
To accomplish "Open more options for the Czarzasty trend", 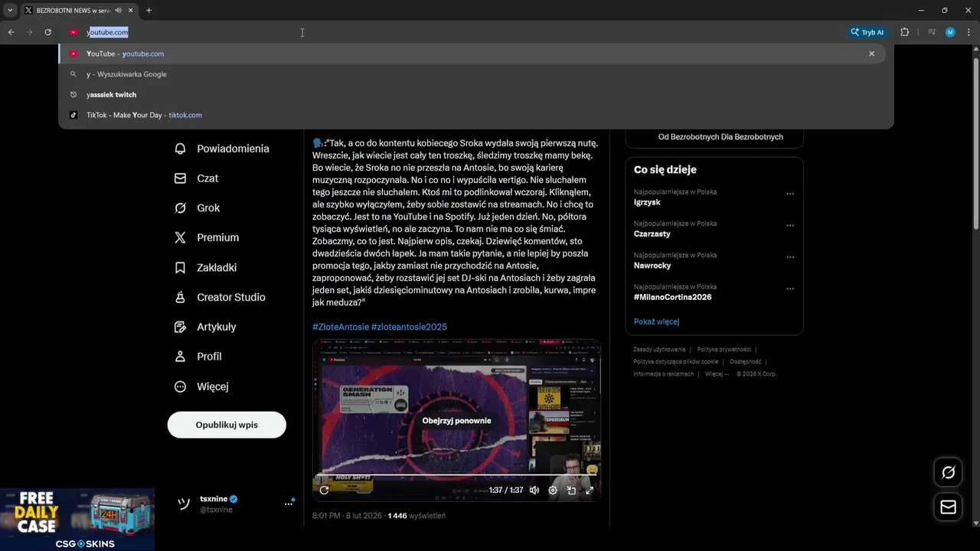I will pos(790,225).
